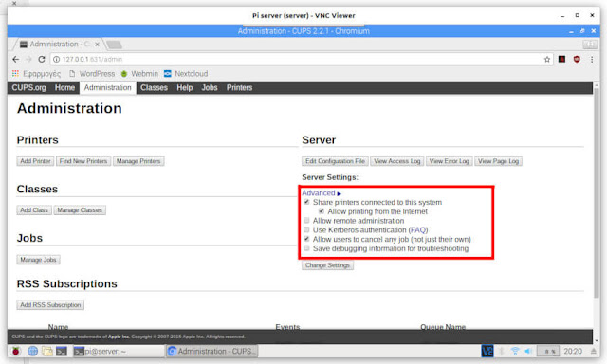This screenshot has width=607, height=364.
Task: Open the red shield extension icon
Action: pyautogui.click(x=577, y=59)
